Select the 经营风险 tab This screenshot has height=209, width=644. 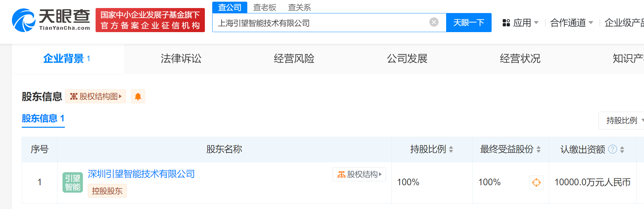tap(294, 59)
